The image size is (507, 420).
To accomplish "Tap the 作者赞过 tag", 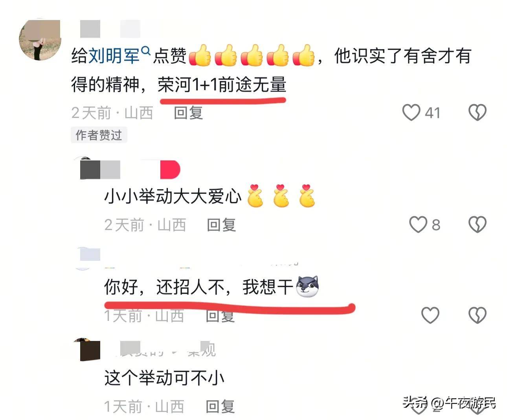I will (99, 135).
